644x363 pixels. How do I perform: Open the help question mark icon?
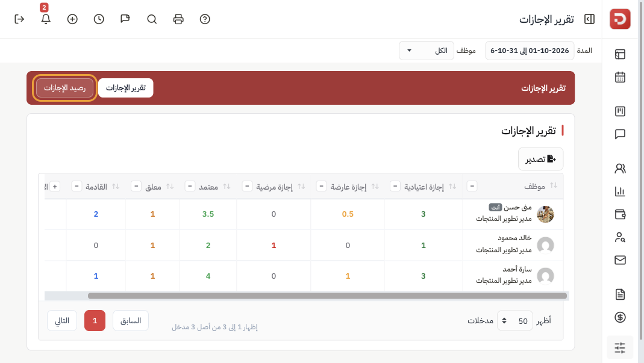point(205,19)
